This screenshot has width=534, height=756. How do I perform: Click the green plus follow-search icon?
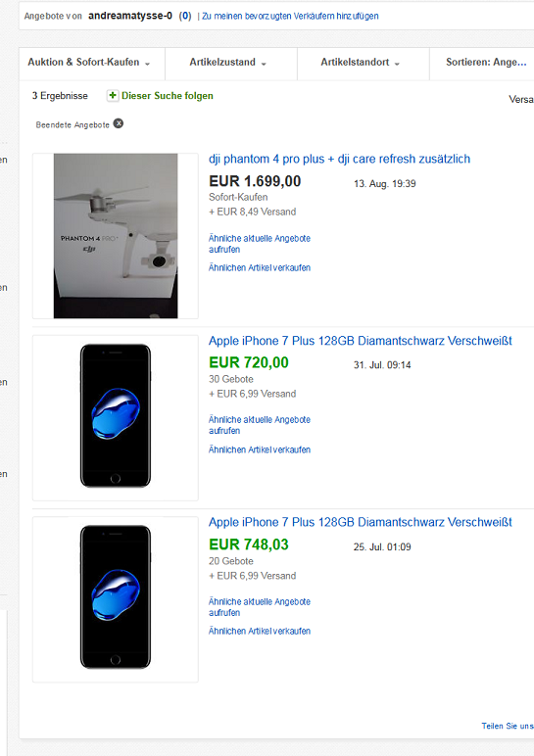(113, 95)
